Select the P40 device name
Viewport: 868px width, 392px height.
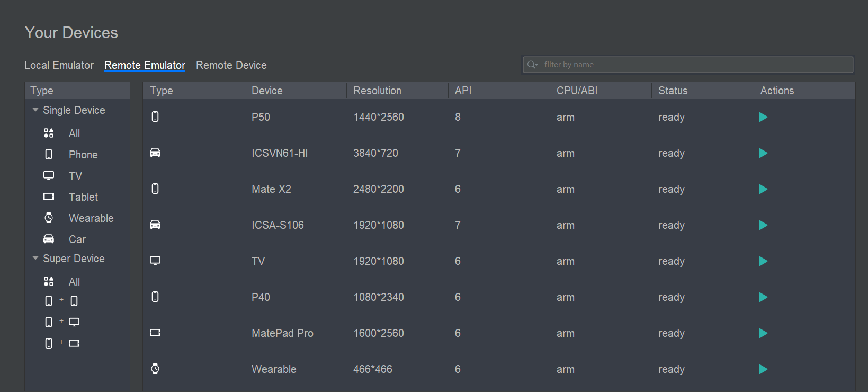[261, 297]
